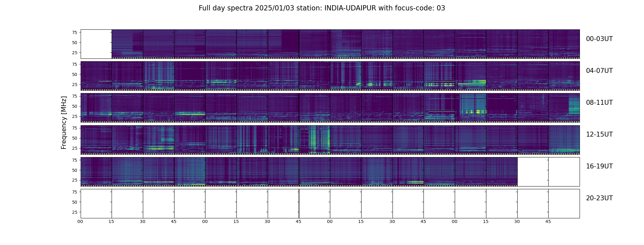Click the '25' tick of the 08-11UT row
This screenshot has height=245, width=644.
(75, 116)
